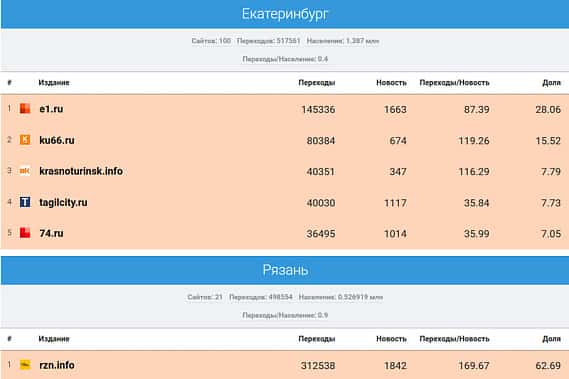Click the news count 347
The width and height of the screenshot is (569, 379).
pyautogui.click(x=398, y=171)
